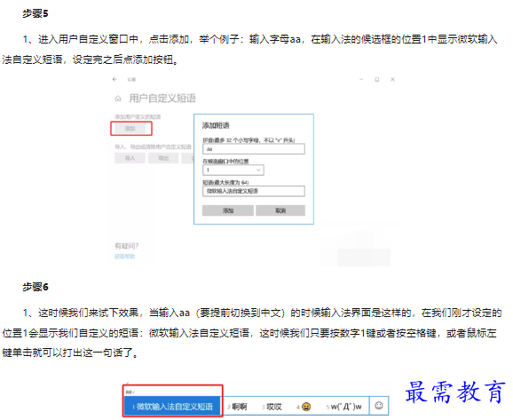
Task: Click the 导入 button
Action: 130,158
